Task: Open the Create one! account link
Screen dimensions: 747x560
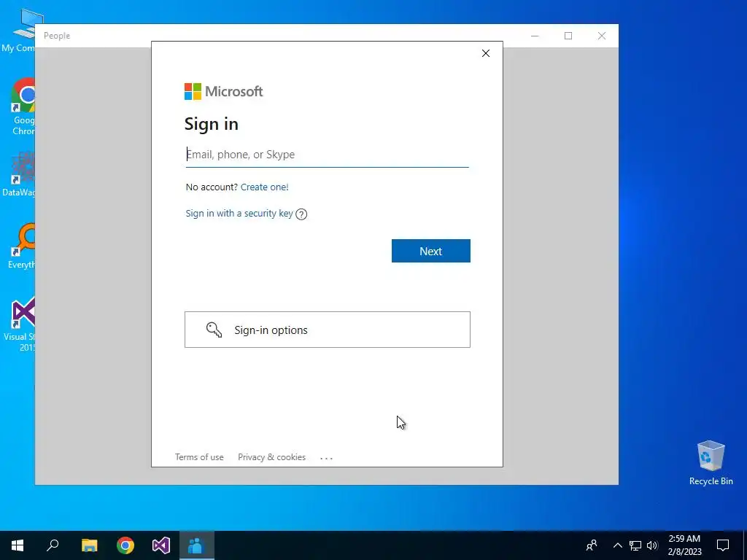Action: pos(264,187)
